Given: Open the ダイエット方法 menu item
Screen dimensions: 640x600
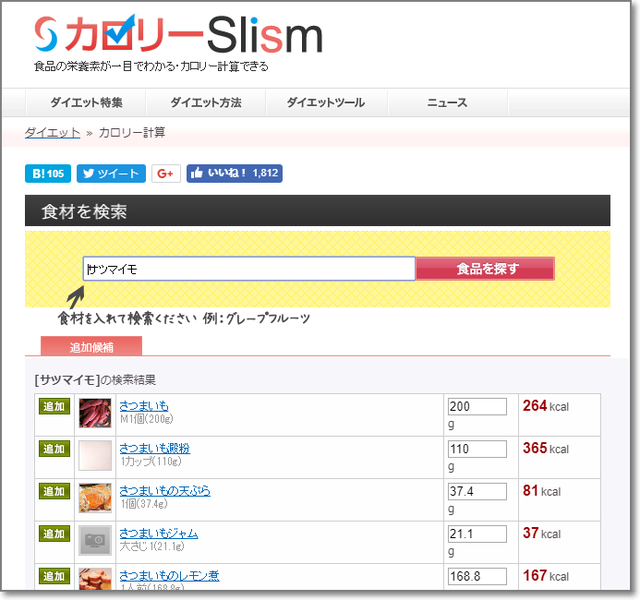Looking at the screenshot, I should tap(206, 103).
